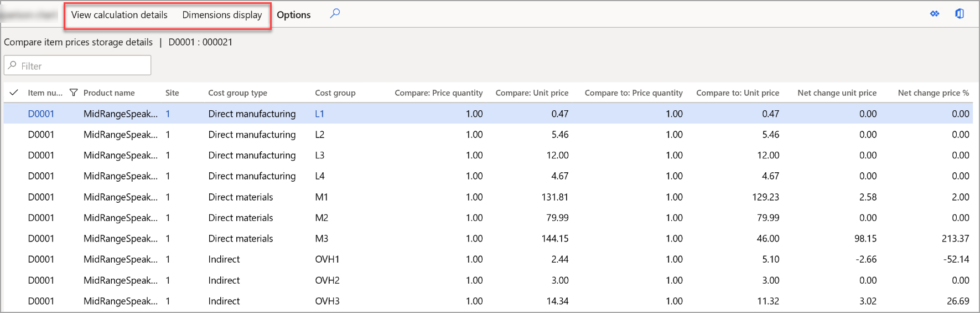Click the 12.00 compare unit price cell
Screen dimensions: 980x313
pos(557,155)
